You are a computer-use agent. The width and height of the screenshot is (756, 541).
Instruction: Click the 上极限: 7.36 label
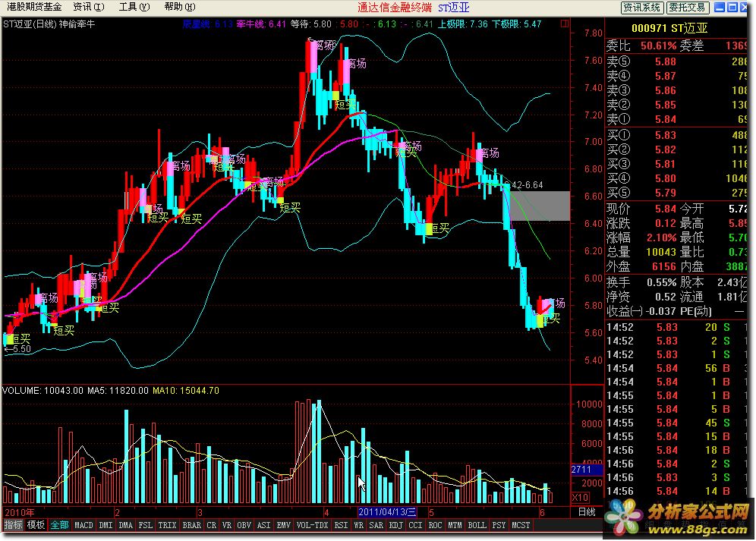click(x=462, y=24)
